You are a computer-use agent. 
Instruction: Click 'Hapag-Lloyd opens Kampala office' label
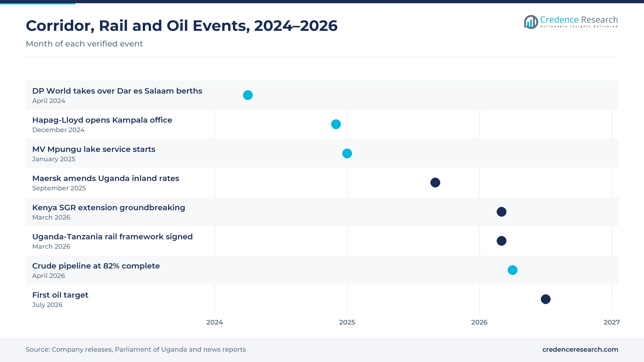tap(102, 120)
